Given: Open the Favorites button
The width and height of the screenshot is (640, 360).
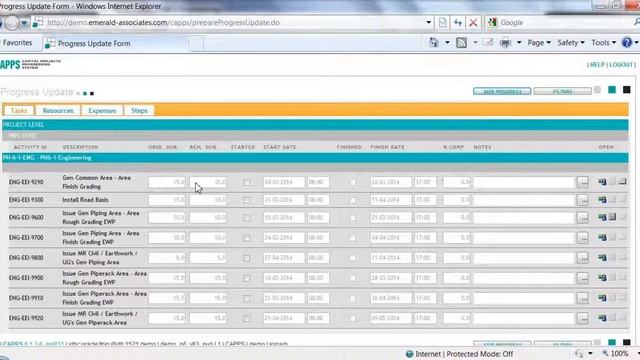Looking at the screenshot, I should [x=17, y=42].
